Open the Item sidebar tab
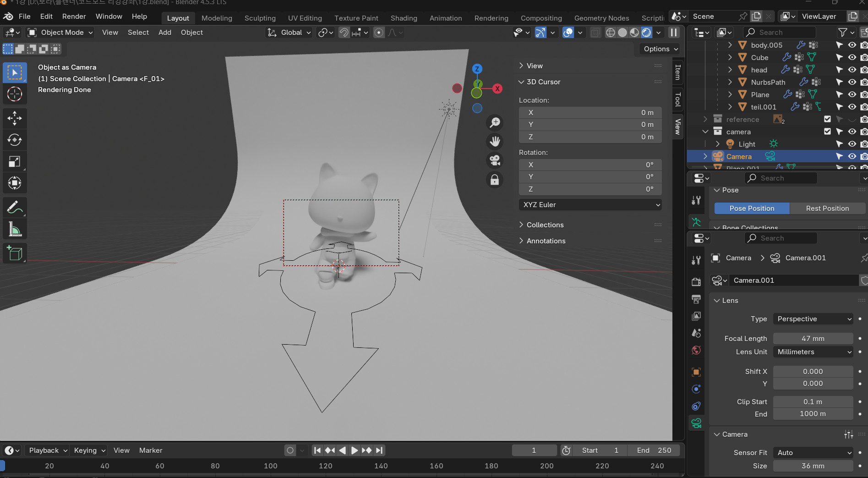Image resolution: width=868 pixels, height=478 pixels. 678,72
